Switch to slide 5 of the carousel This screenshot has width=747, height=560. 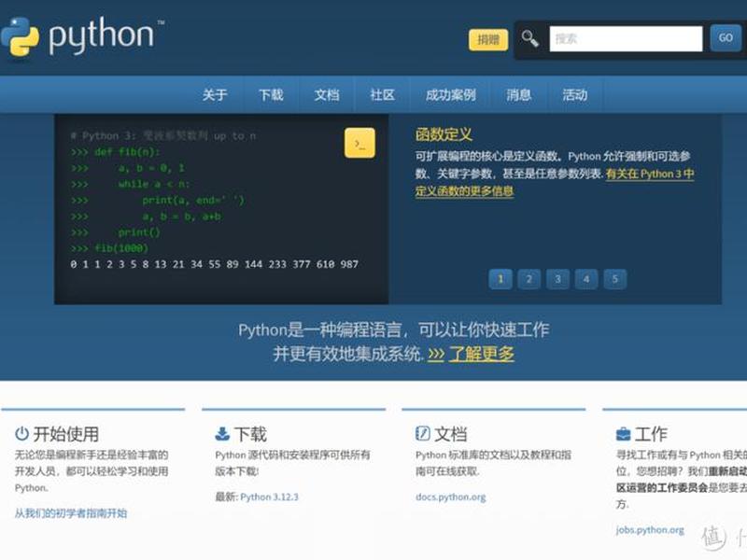pos(615,279)
